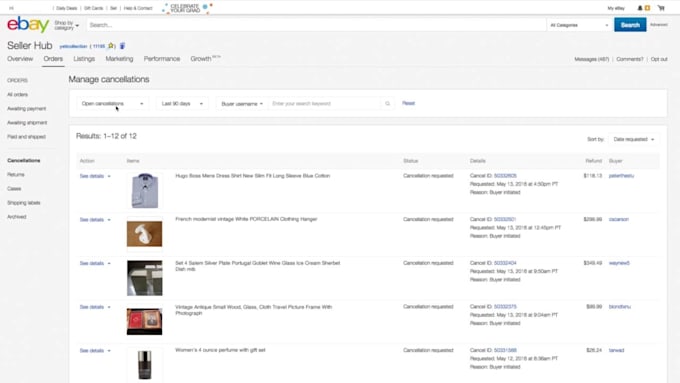Open My eBay menu
The image size is (680, 383).
pos(616,8)
